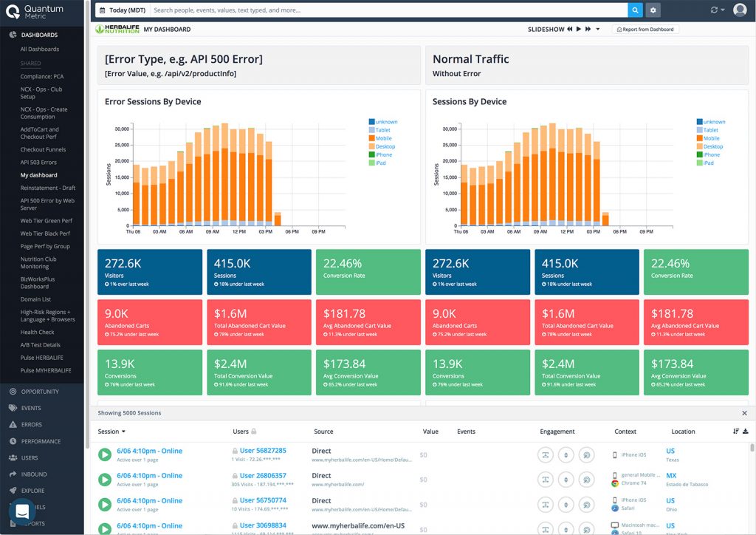756x535 pixels.
Task: Rewind the slideshow to previous dashboard
Action: [570, 29]
